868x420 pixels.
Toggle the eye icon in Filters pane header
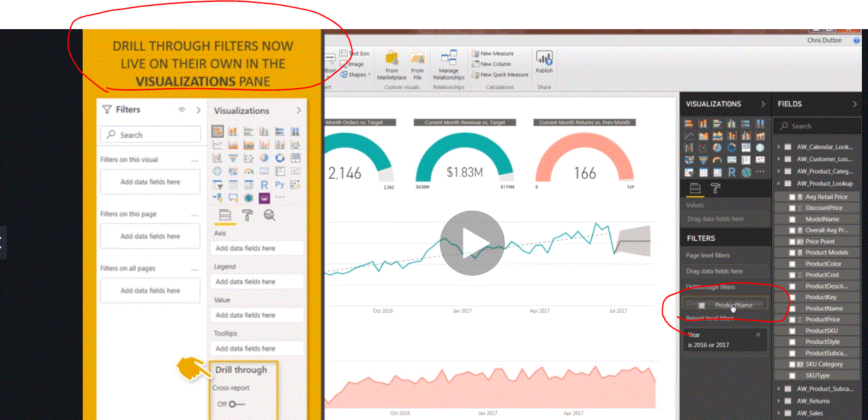182,110
